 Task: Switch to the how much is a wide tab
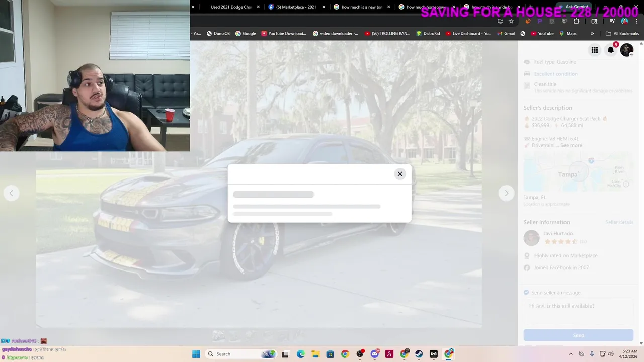[x=491, y=7]
